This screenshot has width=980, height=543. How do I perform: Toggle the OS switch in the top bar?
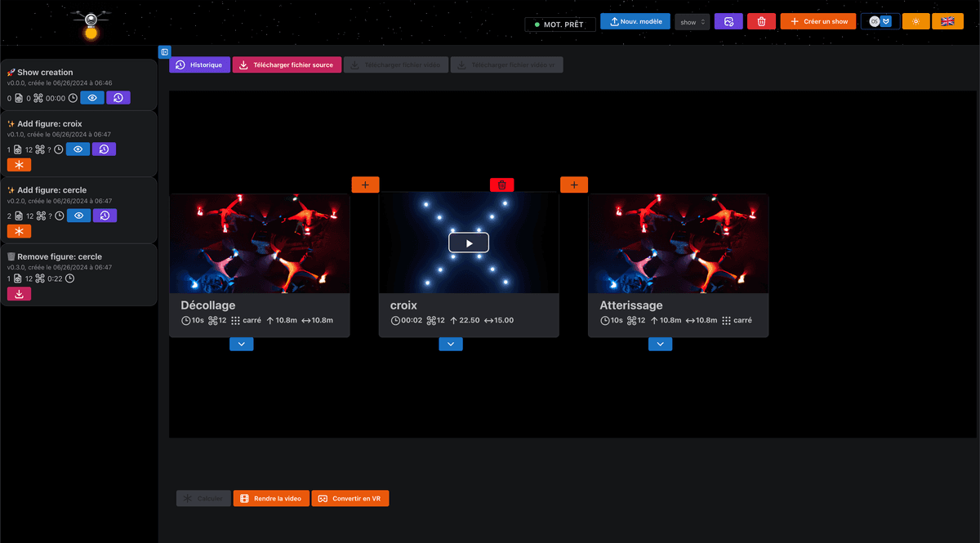click(x=880, y=22)
